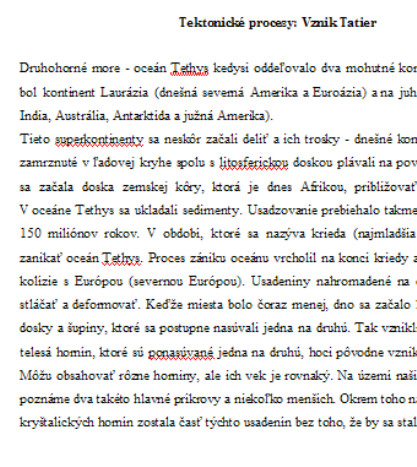Click the red-underlined word "superkontinenty"

[x=99, y=140]
